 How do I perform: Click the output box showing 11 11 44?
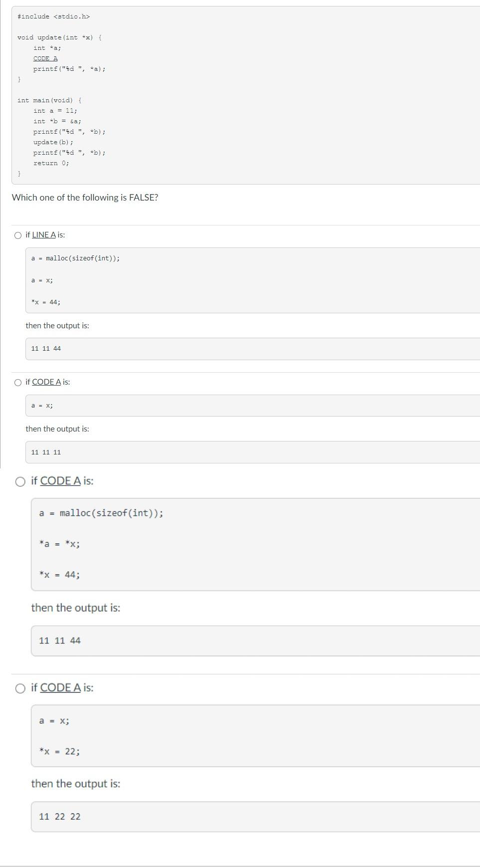pos(46,348)
